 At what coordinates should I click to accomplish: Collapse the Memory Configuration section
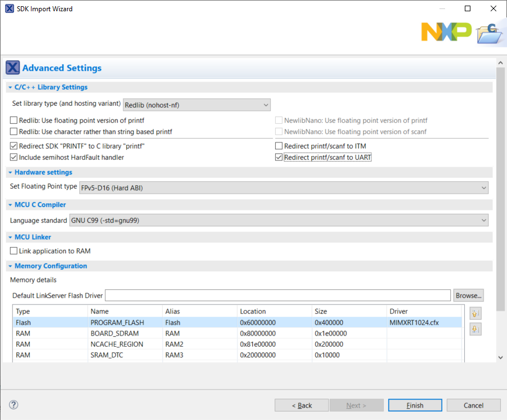[10, 266]
